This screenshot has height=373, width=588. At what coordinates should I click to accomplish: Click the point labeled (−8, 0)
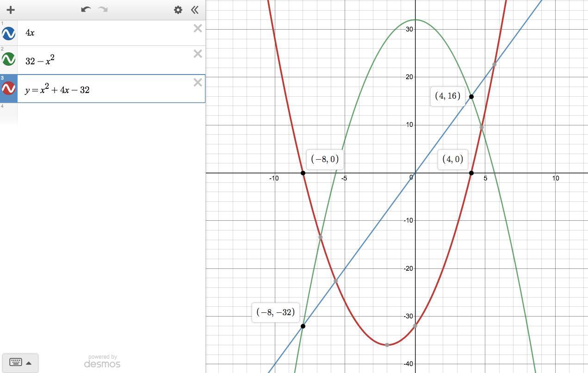pos(303,173)
